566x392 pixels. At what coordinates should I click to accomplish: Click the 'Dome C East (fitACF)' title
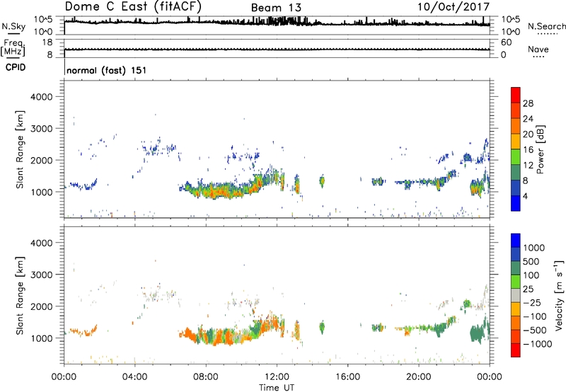point(133,7)
